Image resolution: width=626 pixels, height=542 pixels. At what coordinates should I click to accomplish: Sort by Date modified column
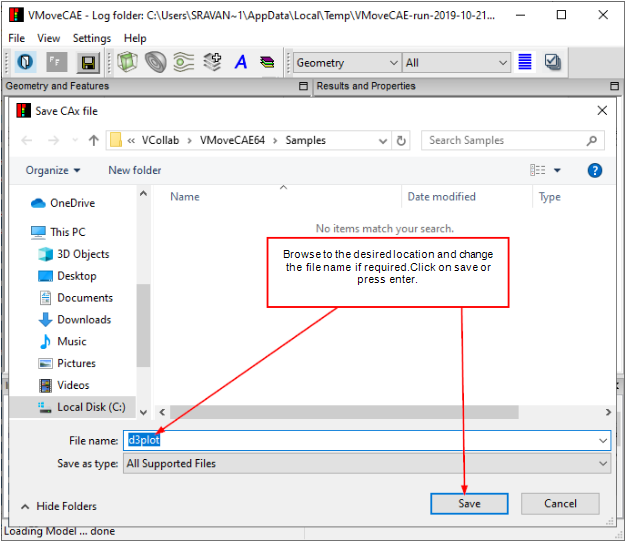[442, 197]
